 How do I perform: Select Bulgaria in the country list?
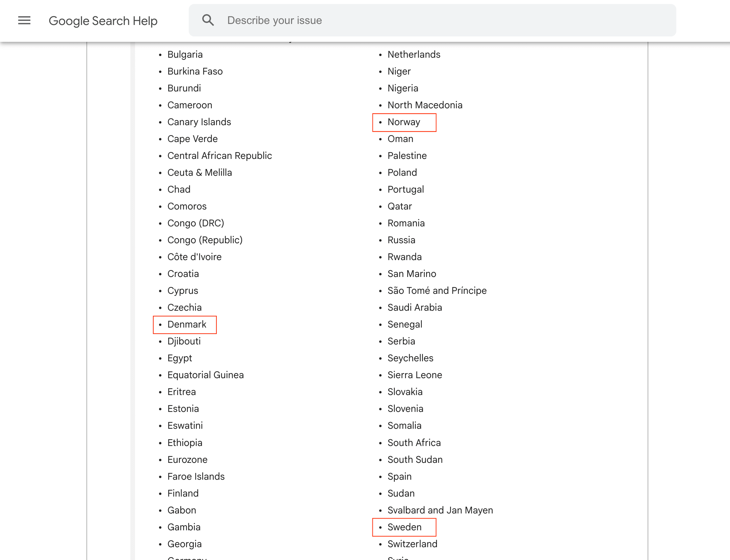tap(185, 54)
